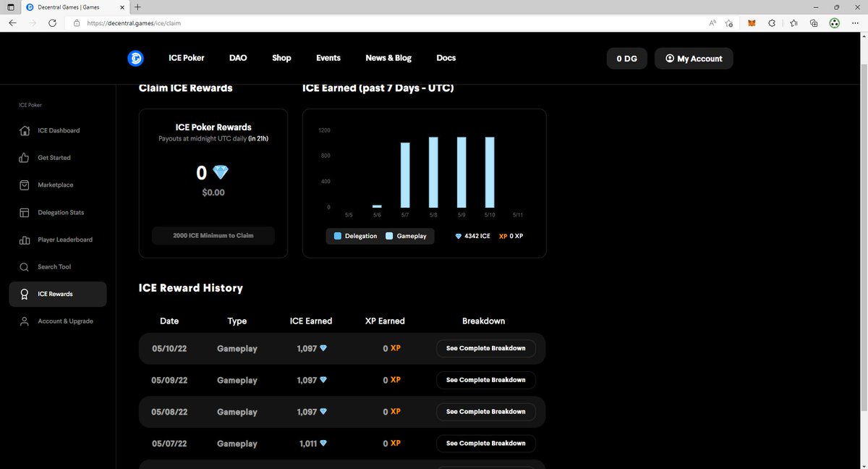Go to Marketplace in sidebar

[x=58, y=185]
